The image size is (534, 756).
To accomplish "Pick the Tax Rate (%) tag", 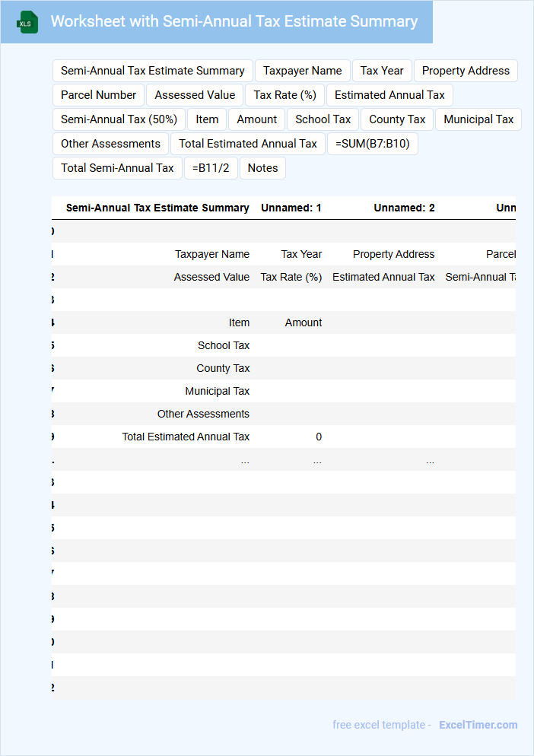I will (x=285, y=95).
